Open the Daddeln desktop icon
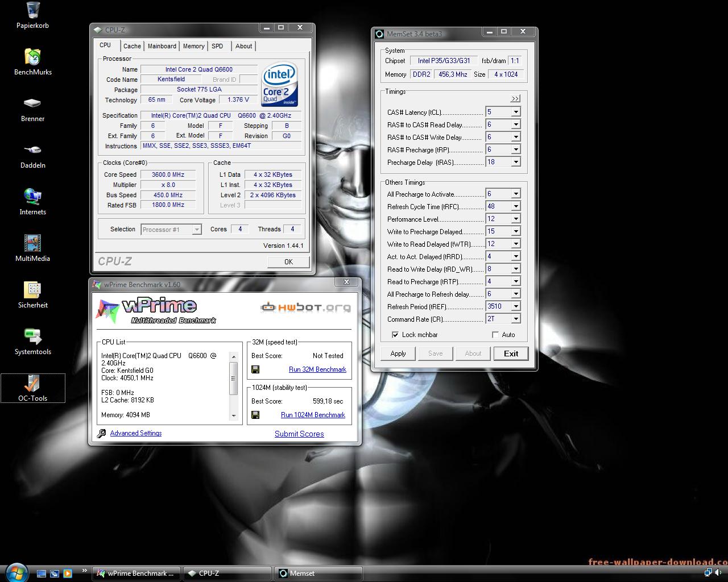728x582 pixels. pyautogui.click(x=32, y=155)
